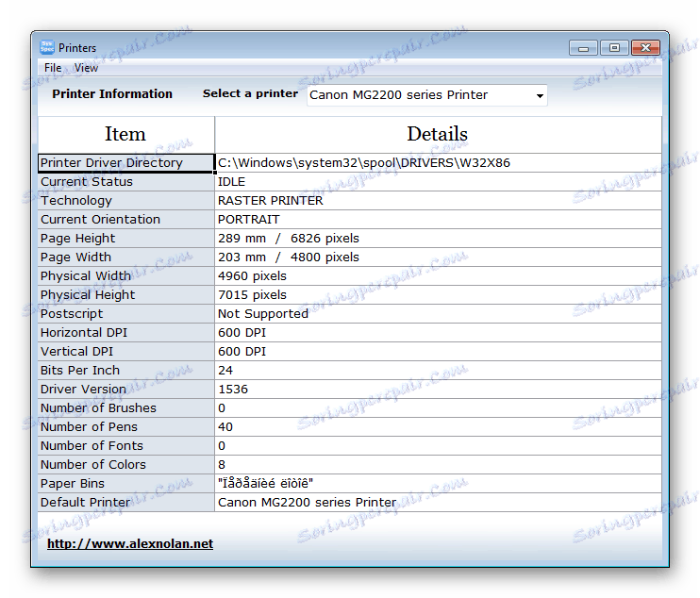The height and width of the screenshot is (598, 700).
Task: Select the Physical Width label
Action: click(125, 276)
